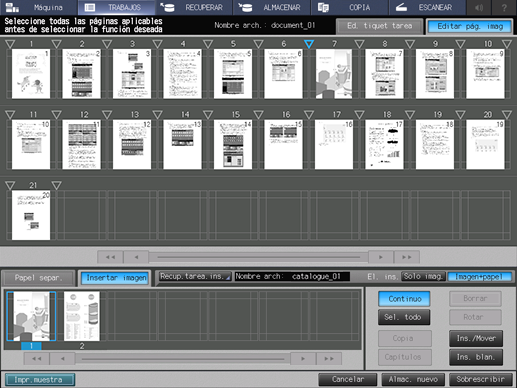Viewport: 517px width, 388px height.
Task: Click the Ins./Mover button
Action: tap(476, 338)
